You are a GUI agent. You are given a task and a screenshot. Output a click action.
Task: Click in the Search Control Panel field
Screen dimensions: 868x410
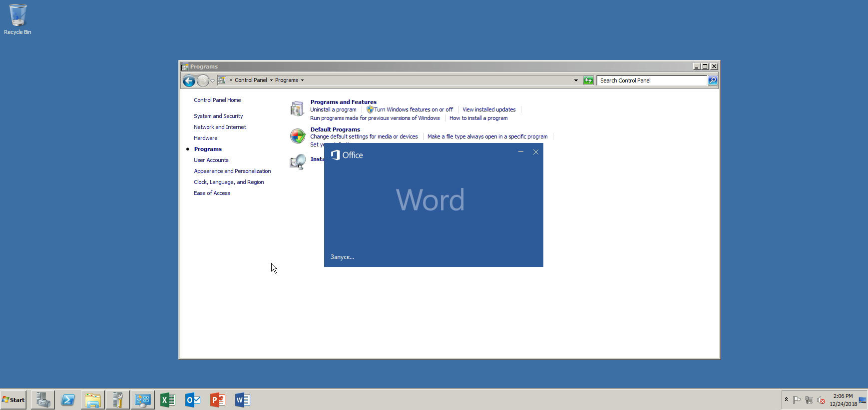(651, 80)
